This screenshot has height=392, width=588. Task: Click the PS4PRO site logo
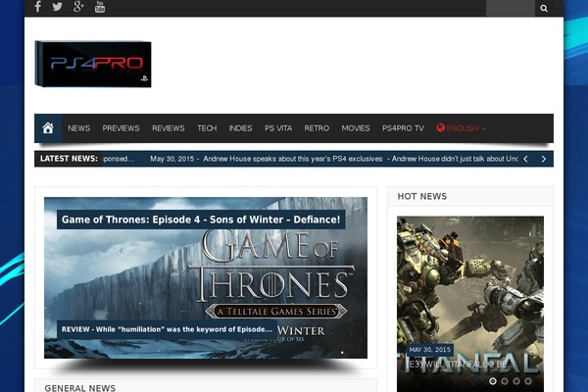pyautogui.click(x=93, y=64)
